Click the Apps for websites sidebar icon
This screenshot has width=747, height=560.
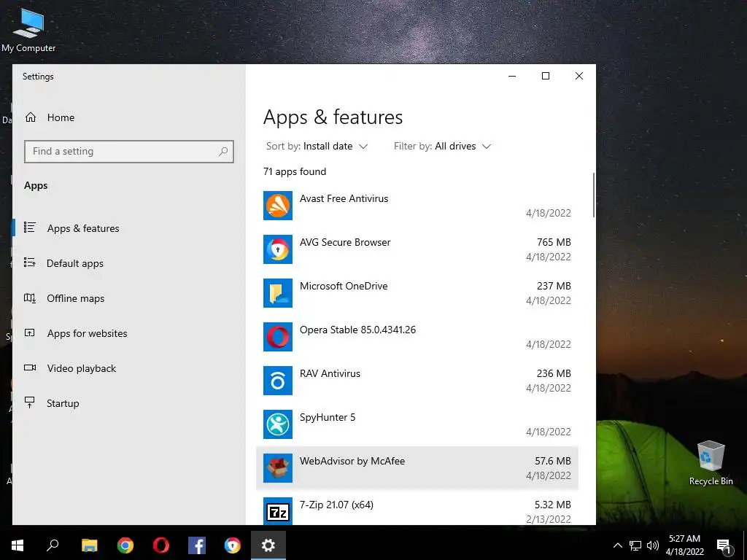(29, 332)
